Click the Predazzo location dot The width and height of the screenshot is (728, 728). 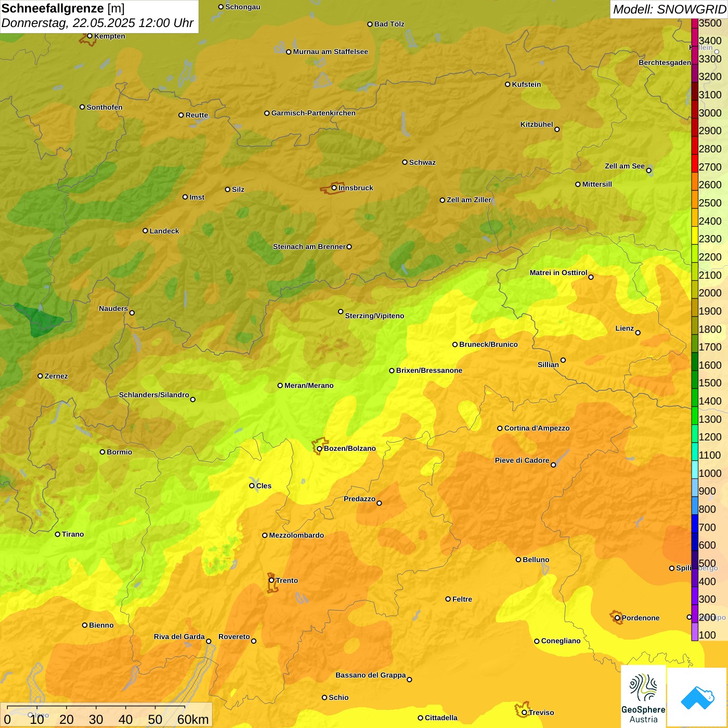tap(379, 503)
